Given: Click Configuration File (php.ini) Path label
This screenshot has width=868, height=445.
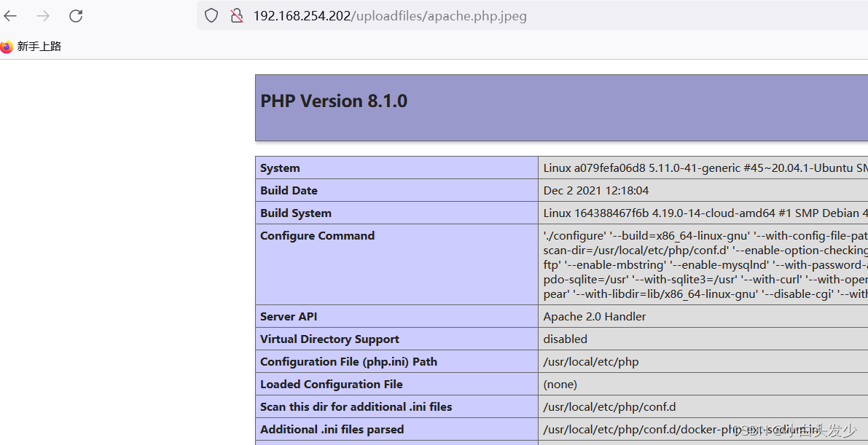Looking at the screenshot, I should point(349,362).
